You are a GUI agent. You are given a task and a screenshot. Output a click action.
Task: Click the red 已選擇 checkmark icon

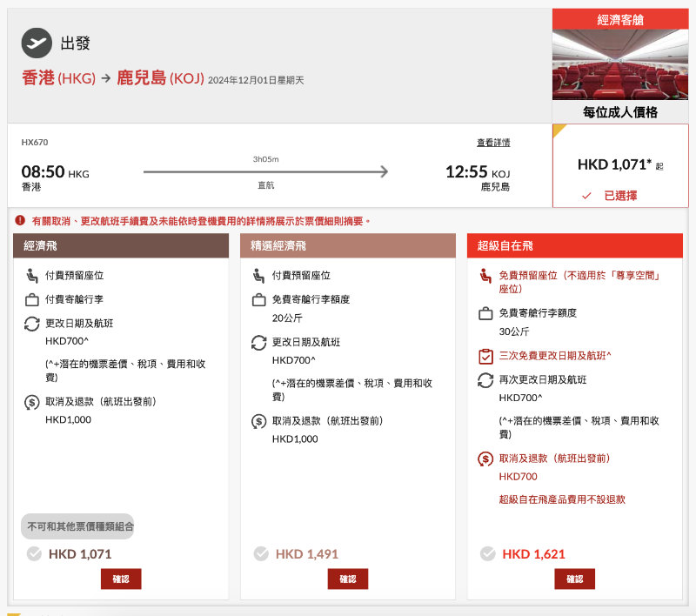pos(586,196)
